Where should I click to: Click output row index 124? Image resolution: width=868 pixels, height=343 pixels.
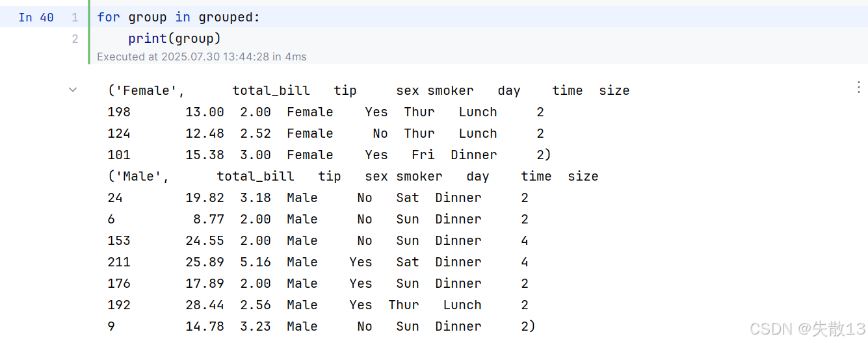(x=119, y=134)
